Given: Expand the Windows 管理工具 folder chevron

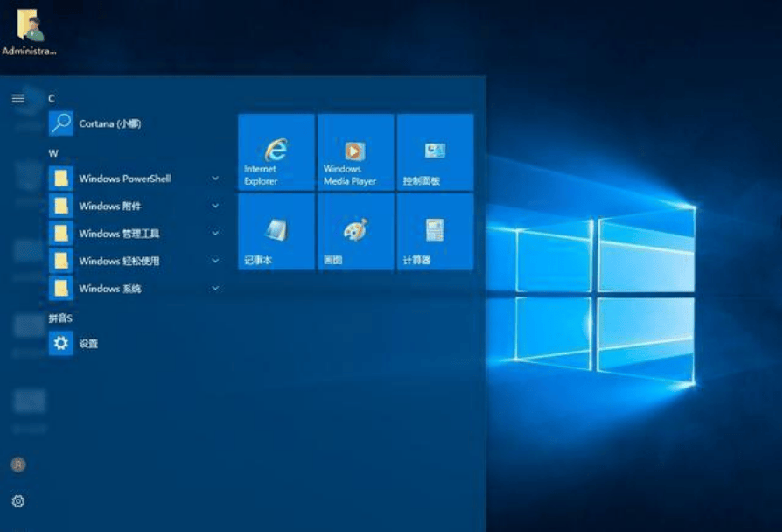Looking at the screenshot, I should [x=215, y=234].
